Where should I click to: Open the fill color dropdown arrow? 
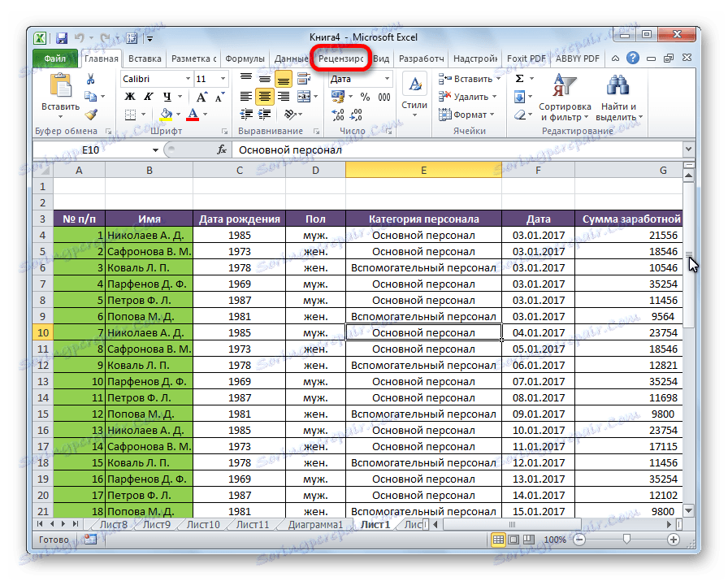178,113
